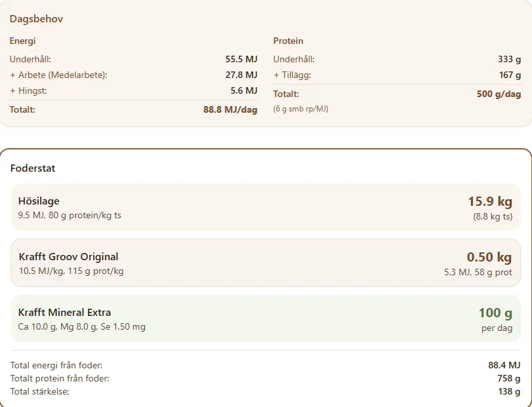Click the Dagsbehov section heading
Image resolution: width=532 pixels, height=407 pixels.
coord(36,19)
